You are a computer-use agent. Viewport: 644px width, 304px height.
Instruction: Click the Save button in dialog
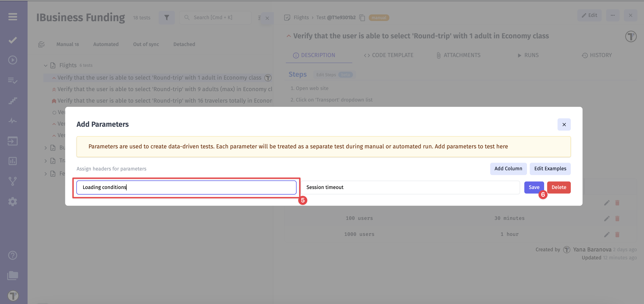tap(534, 187)
